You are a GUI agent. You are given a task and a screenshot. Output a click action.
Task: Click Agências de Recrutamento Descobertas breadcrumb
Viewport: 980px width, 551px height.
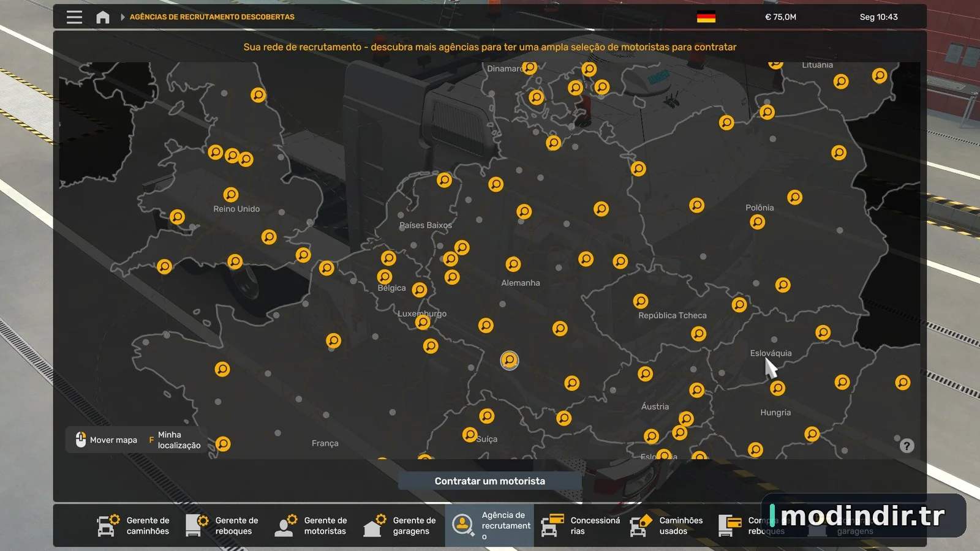click(x=212, y=17)
